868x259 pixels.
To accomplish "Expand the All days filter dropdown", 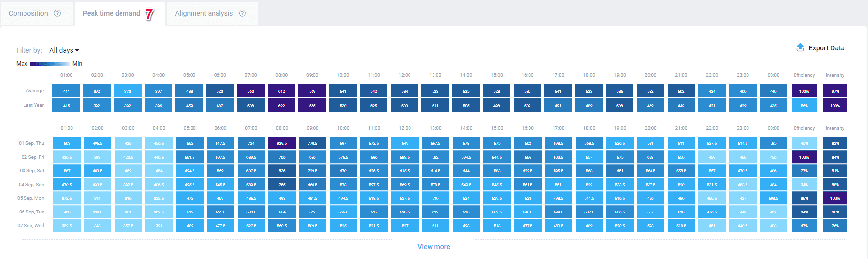I will coord(64,50).
